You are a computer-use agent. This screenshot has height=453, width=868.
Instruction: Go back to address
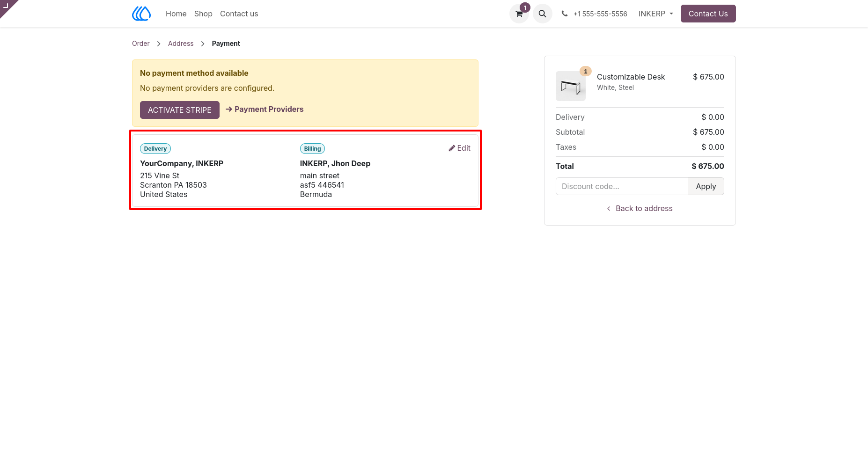640,208
